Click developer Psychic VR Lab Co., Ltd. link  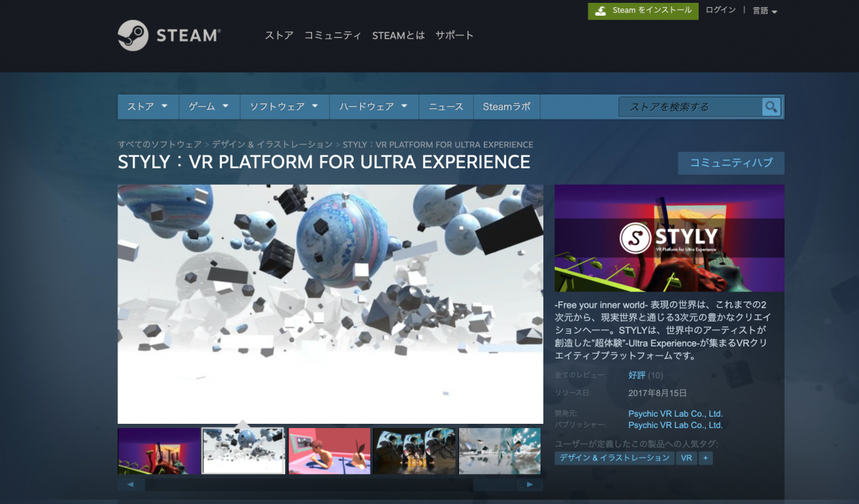676,414
